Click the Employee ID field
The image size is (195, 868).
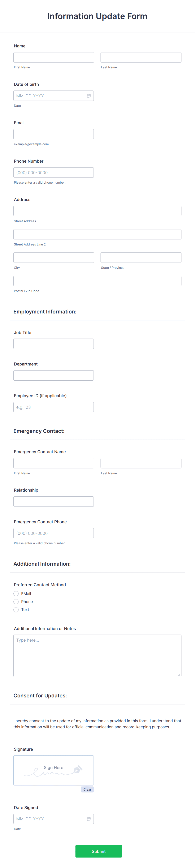(53, 407)
